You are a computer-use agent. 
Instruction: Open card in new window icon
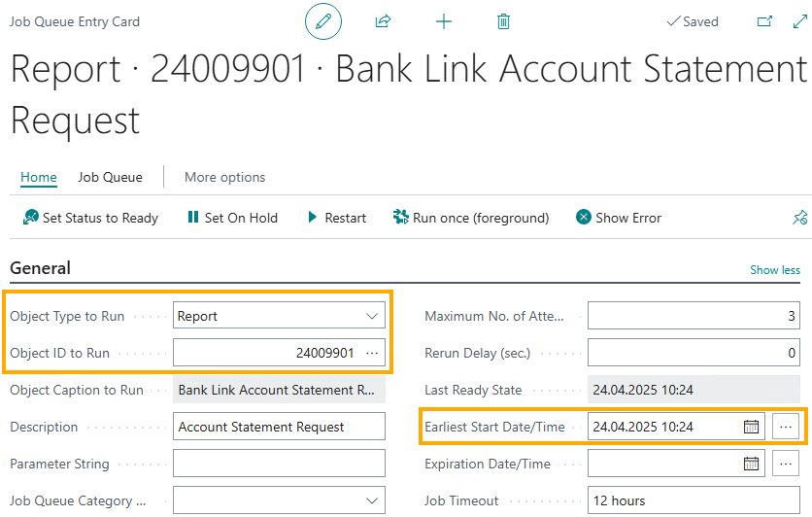click(764, 21)
